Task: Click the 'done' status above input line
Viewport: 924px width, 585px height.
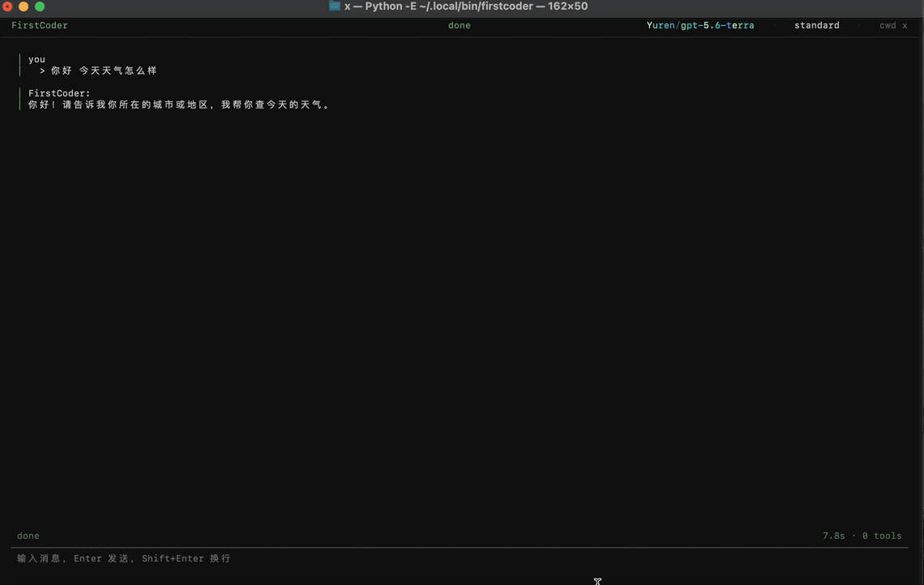Action: click(28, 536)
